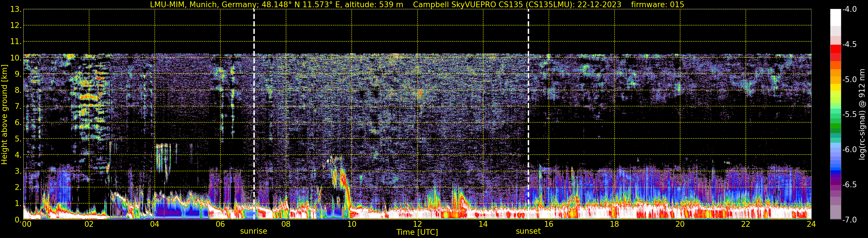Click the height tick label '7.'

pos(18,107)
